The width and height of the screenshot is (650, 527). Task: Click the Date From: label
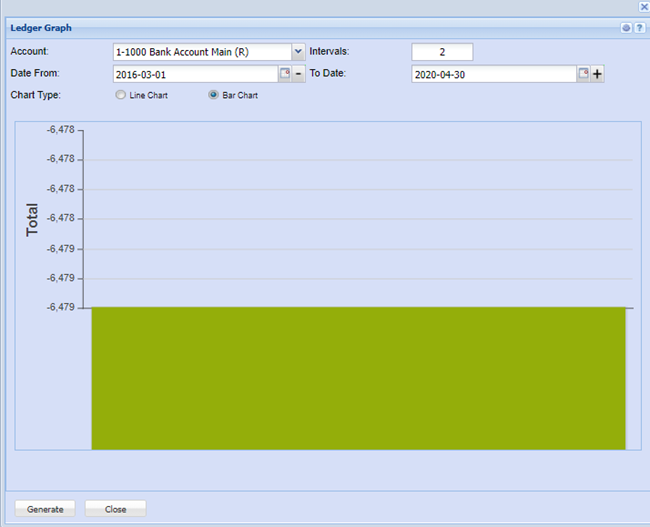(x=35, y=73)
